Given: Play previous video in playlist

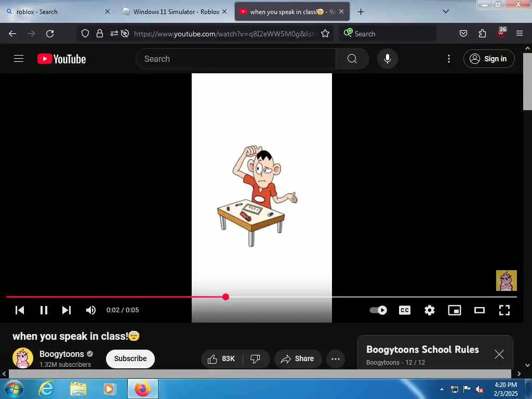Looking at the screenshot, I should [20, 310].
